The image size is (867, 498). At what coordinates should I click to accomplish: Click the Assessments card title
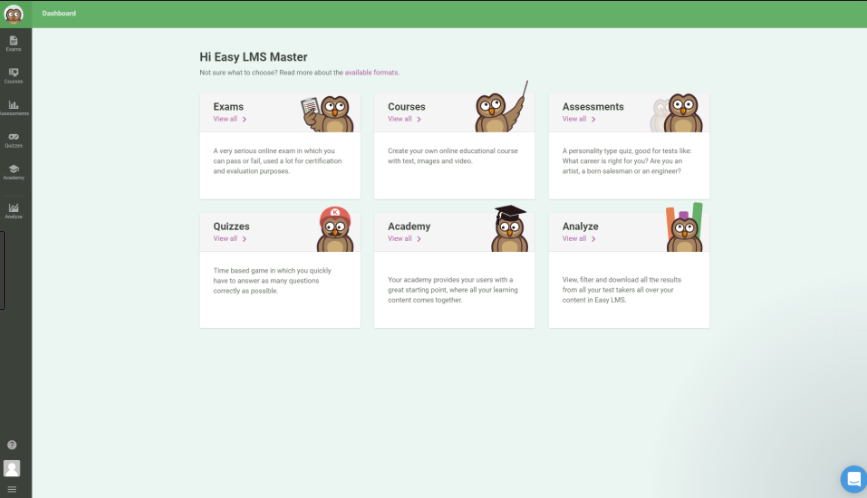pyautogui.click(x=593, y=107)
